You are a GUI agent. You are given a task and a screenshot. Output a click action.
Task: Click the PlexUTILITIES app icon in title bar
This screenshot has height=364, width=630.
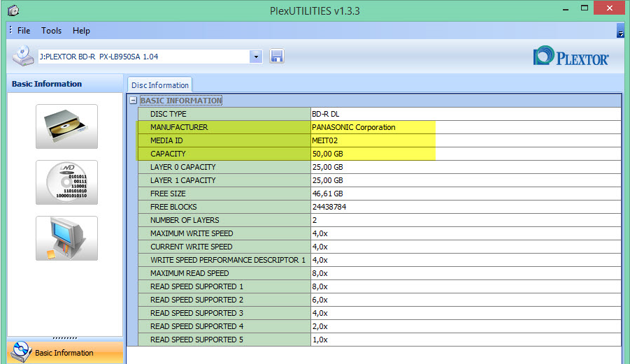click(x=13, y=10)
